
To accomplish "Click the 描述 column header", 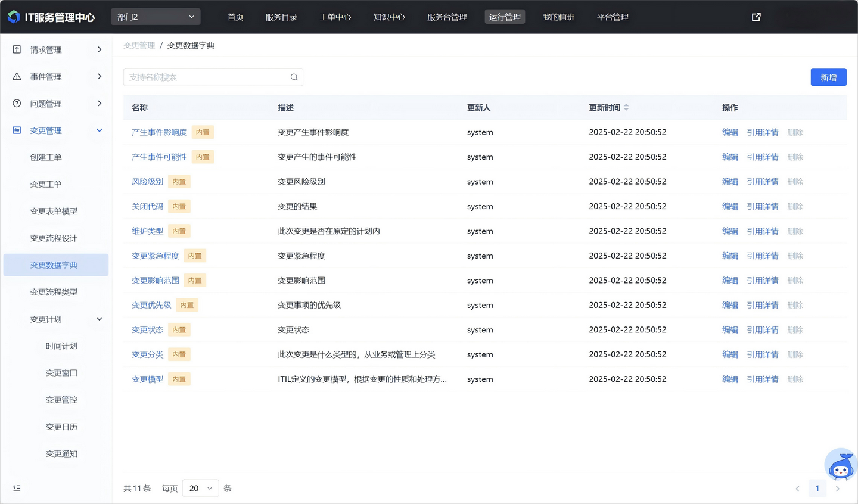I will click(285, 108).
